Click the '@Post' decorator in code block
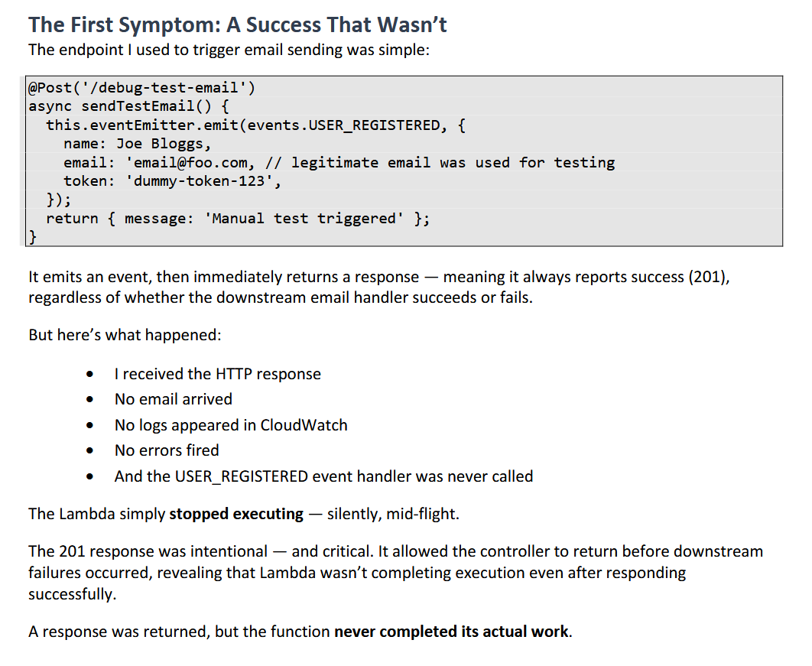The image size is (812, 666). coord(50,87)
